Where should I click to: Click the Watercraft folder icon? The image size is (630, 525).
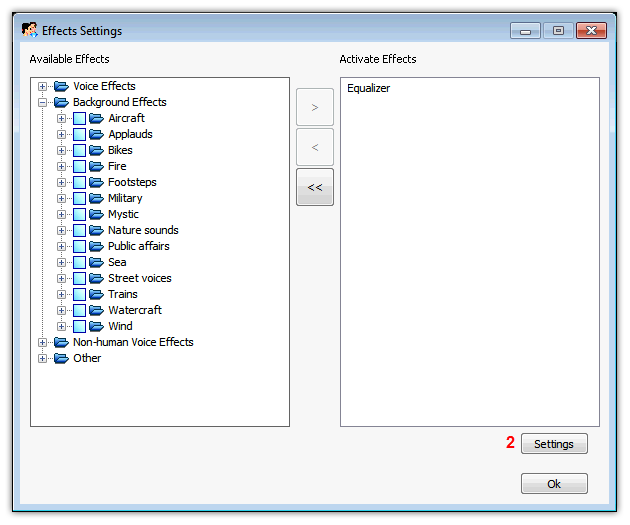tap(96, 310)
